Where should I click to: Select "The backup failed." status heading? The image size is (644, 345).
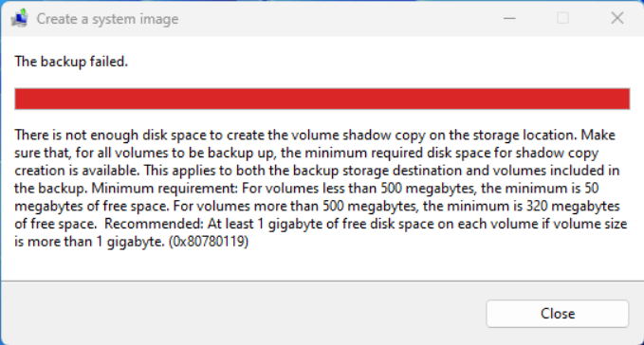(71, 62)
